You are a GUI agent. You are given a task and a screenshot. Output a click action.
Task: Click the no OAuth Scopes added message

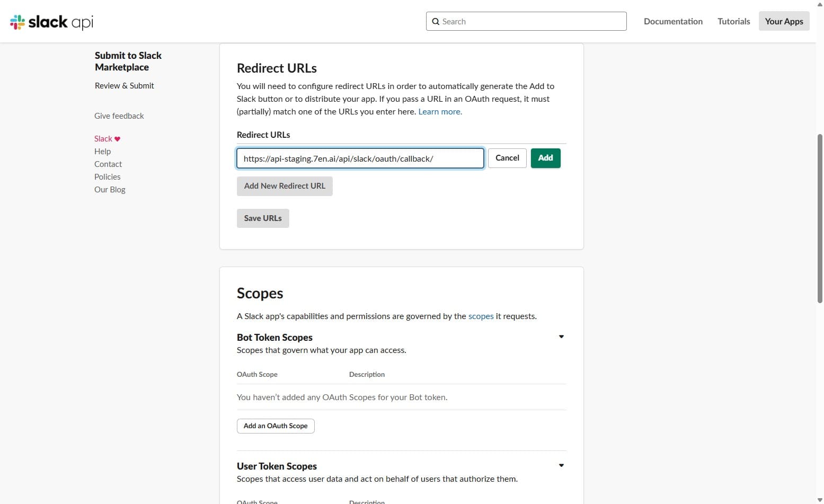coord(342,397)
